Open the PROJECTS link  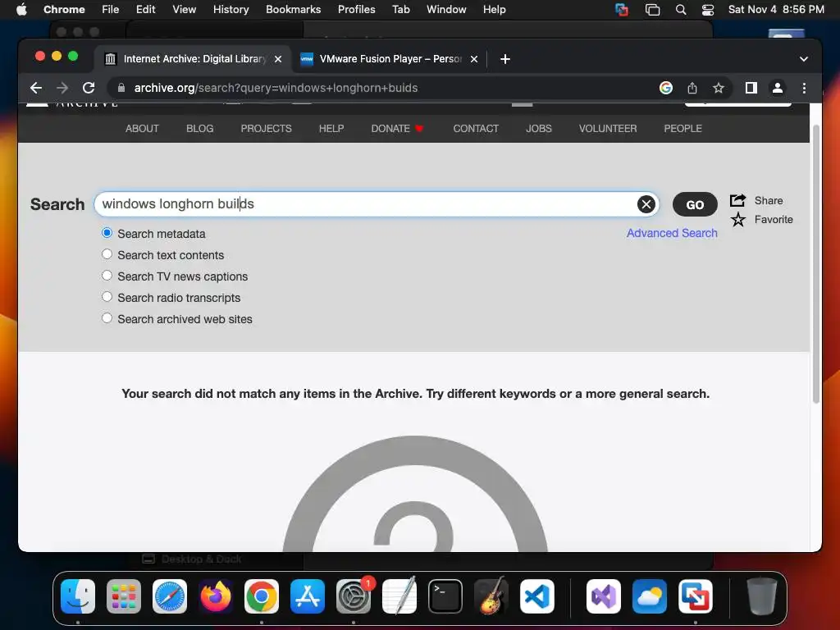pos(267,129)
